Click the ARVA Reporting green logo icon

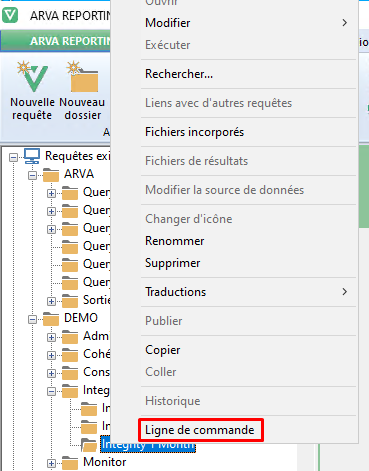click(x=10, y=15)
